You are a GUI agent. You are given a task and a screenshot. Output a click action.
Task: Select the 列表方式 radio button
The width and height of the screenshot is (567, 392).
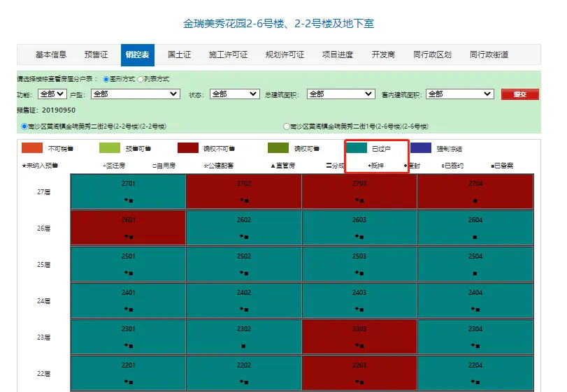[x=141, y=79]
